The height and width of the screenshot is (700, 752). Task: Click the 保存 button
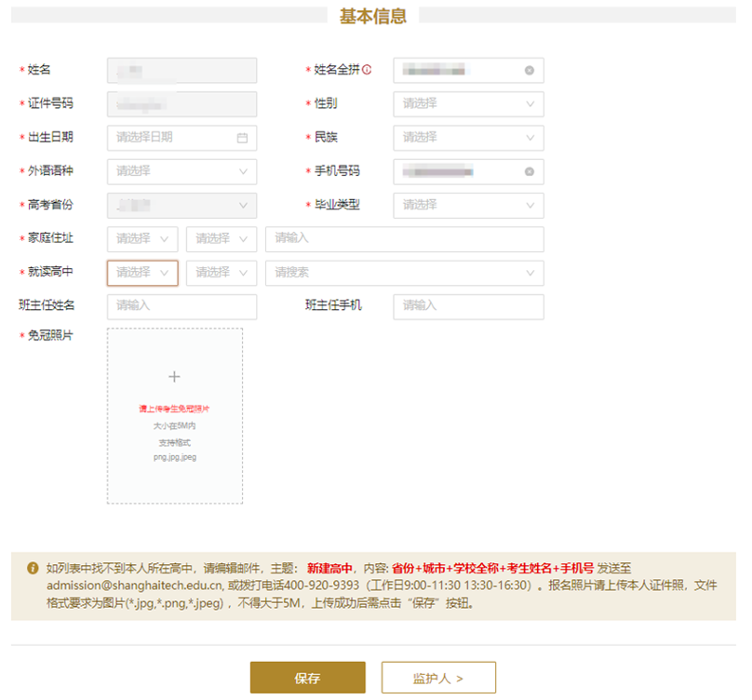click(307, 678)
